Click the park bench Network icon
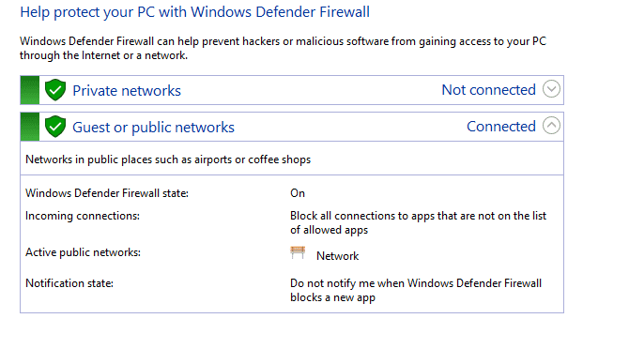629x364 pixels. (298, 253)
